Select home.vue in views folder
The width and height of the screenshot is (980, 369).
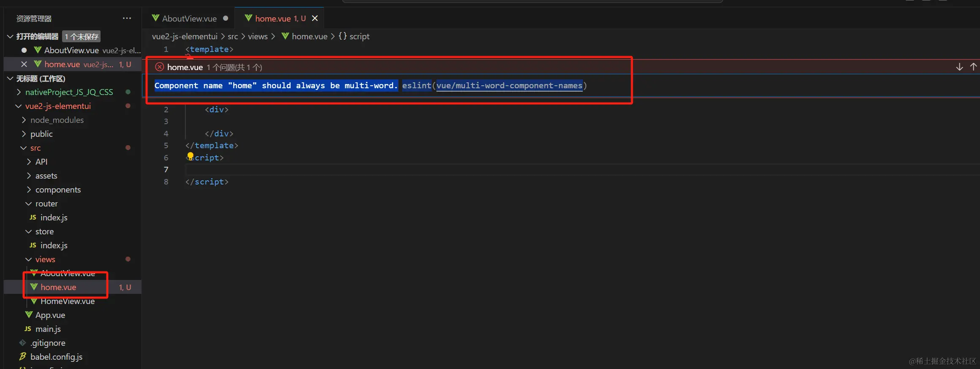pos(58,287)
